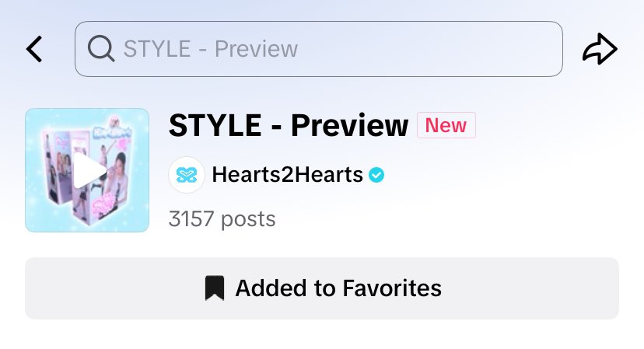Click the STYLE - Preview title text
This screenshot has height=349, width=644.
coord(289,125)
